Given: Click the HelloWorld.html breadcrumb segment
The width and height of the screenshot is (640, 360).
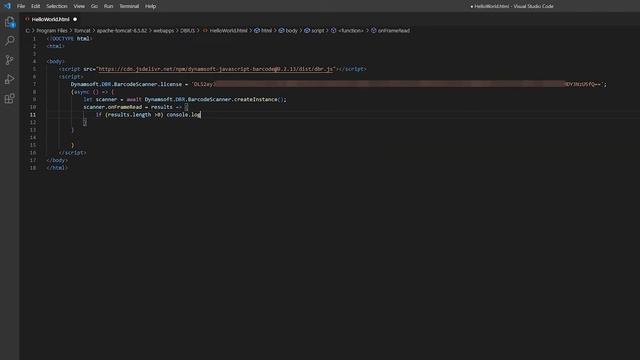Looking at the screenshot, I should [225, 31].
